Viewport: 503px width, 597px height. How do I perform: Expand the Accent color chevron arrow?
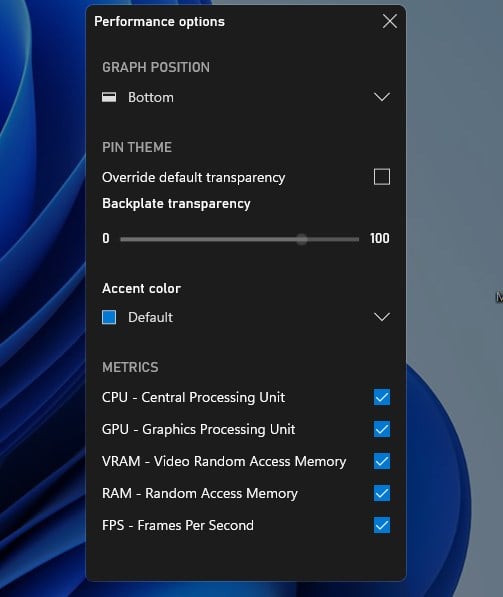click(x=382, y=317)
